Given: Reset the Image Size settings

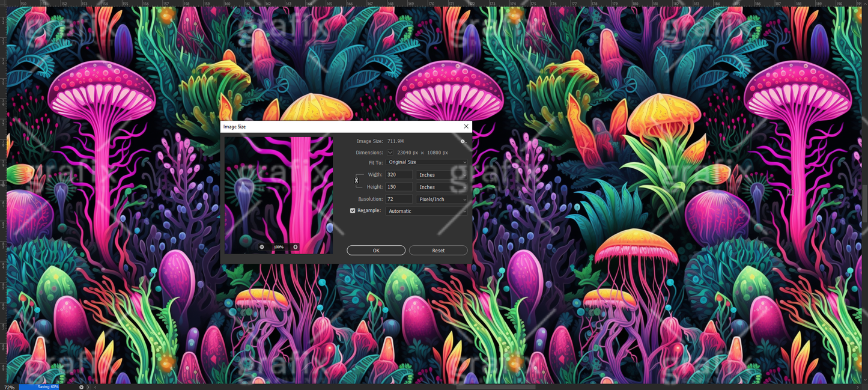Looking at the screenshot, I should point(438,251).
